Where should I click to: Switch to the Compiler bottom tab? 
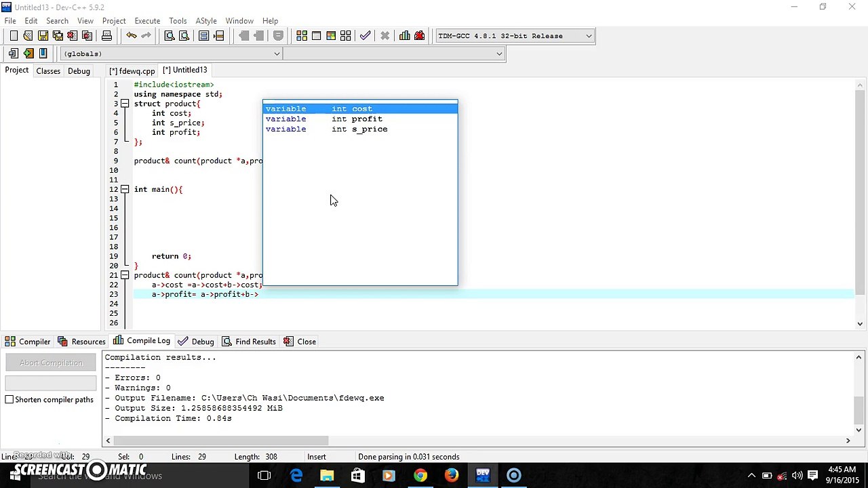(28, 342)
